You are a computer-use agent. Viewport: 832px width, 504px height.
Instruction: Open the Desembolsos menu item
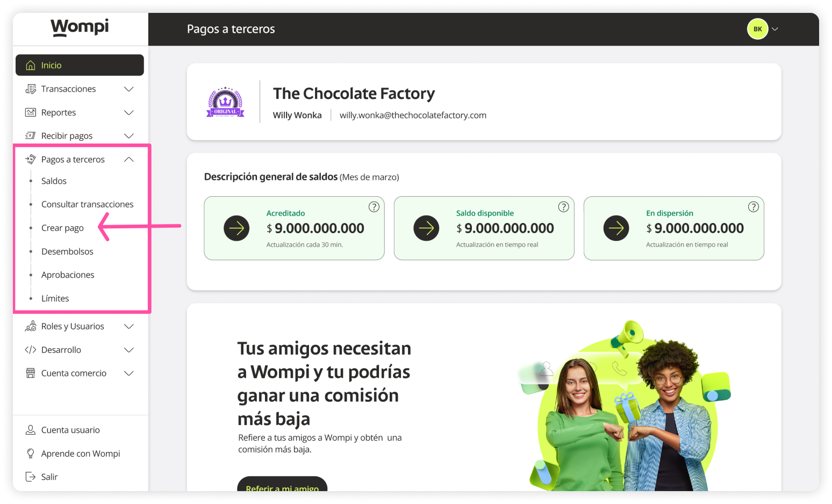67,251
